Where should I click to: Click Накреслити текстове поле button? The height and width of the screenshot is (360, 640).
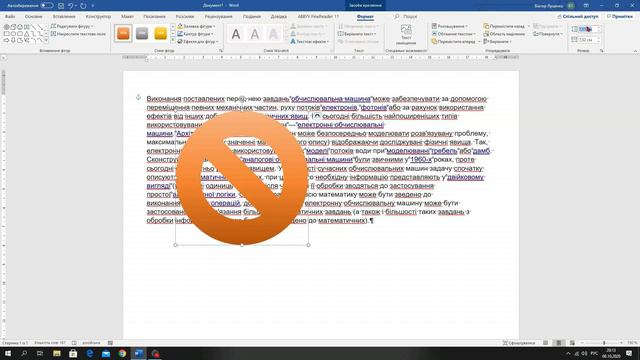78,34
